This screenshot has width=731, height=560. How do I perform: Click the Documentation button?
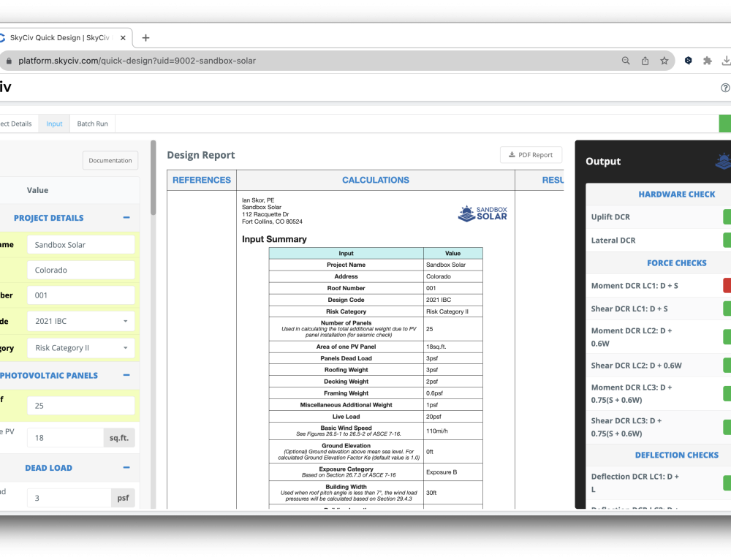(x=110, y=161)
